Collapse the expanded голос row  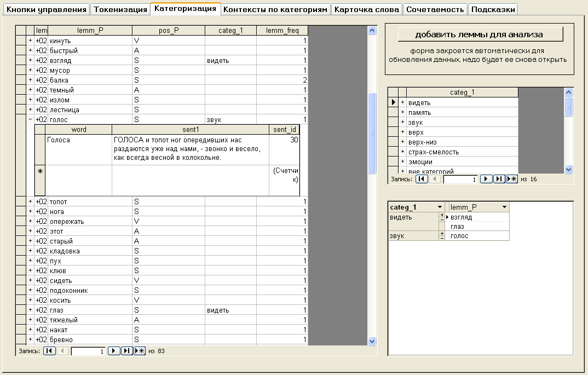coord(30,119)
